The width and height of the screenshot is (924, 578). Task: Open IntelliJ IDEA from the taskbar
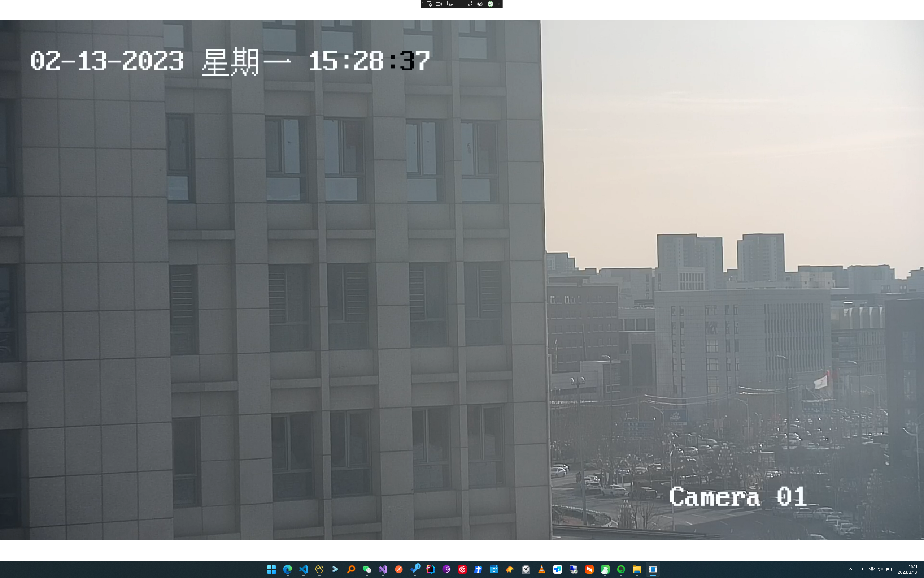click(431, 570)
